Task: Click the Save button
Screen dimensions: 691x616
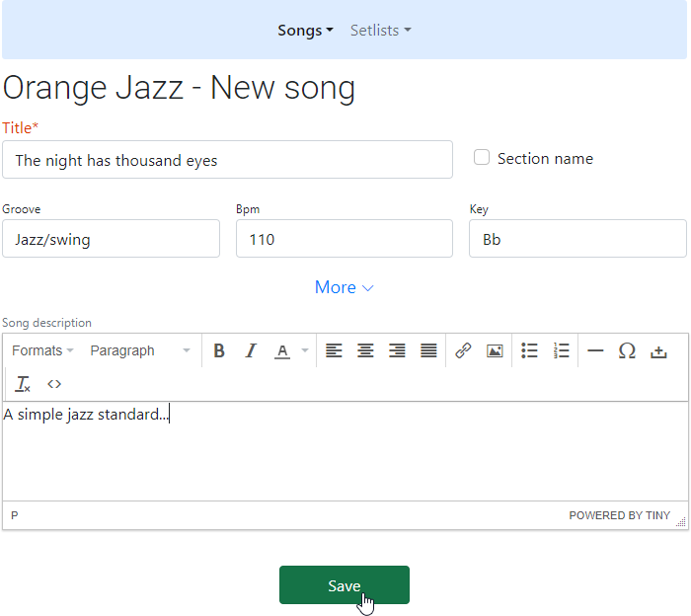Action: pos(344,585)
